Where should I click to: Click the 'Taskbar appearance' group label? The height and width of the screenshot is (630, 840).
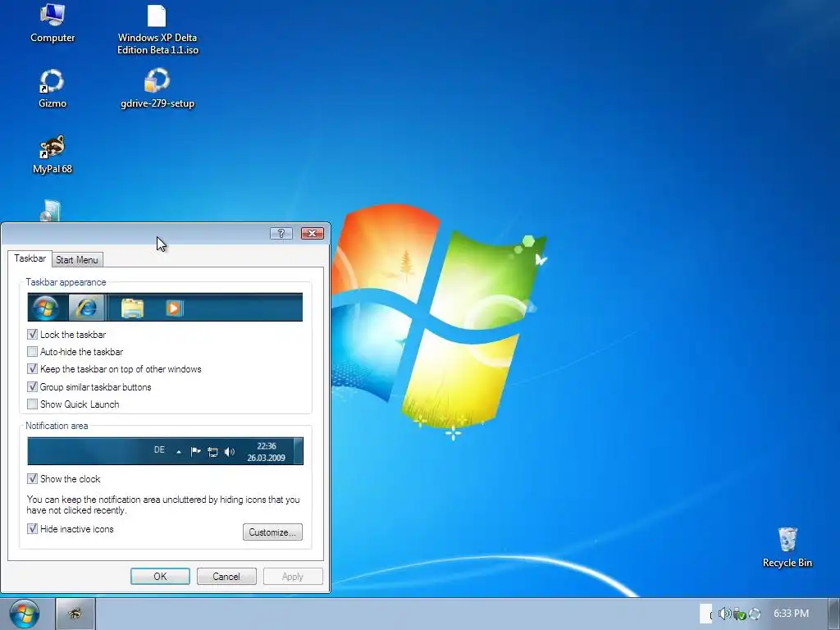[66, 282]
